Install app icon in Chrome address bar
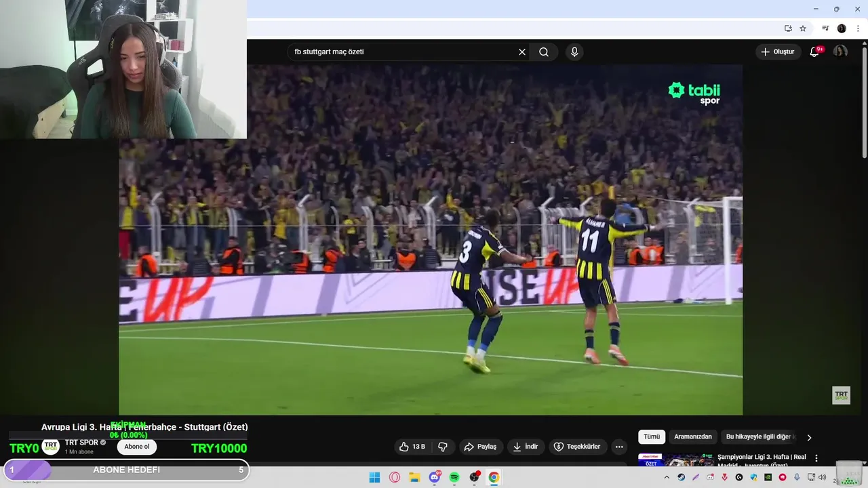 [788, 28]
